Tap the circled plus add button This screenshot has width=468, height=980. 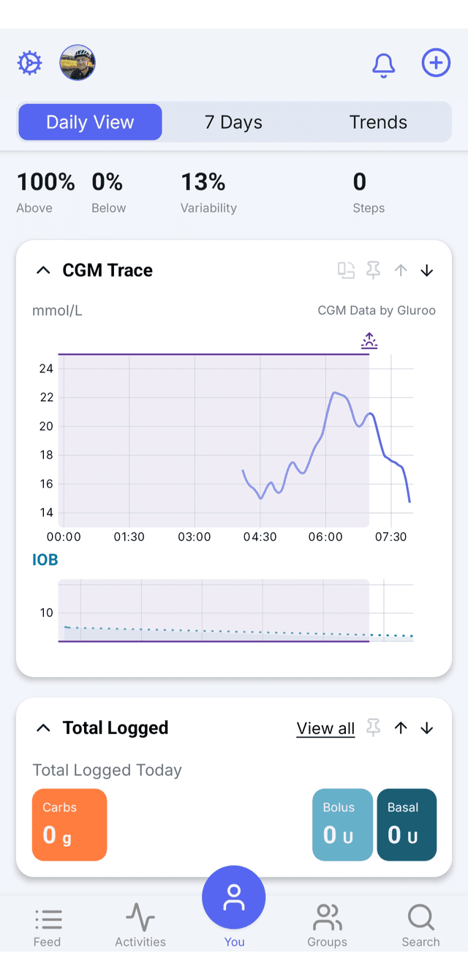[436, 63]
